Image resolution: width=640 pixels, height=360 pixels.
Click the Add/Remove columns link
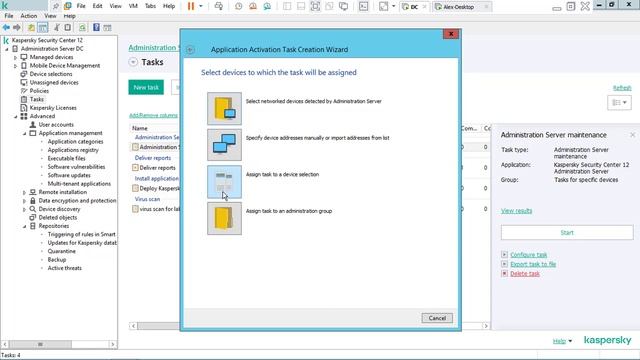tap(153, 116)
